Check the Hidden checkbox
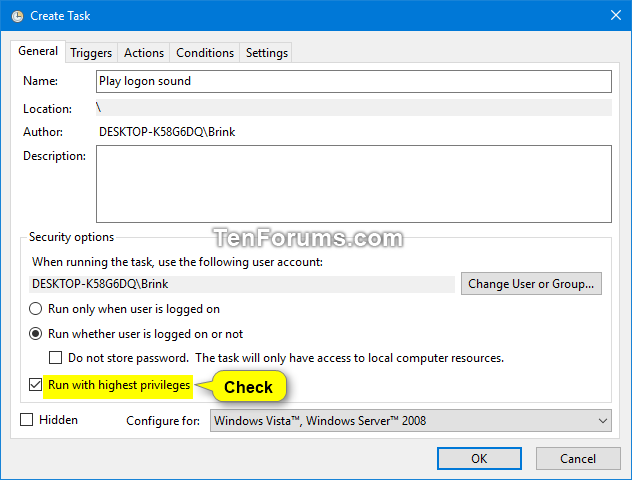The height and width of the screenshot is (480, 632). [27, 420]
